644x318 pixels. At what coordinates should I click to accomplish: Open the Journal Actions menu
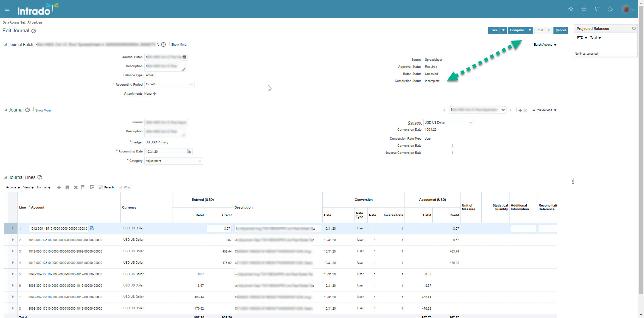pyautogui.click(x=544, y=110)
